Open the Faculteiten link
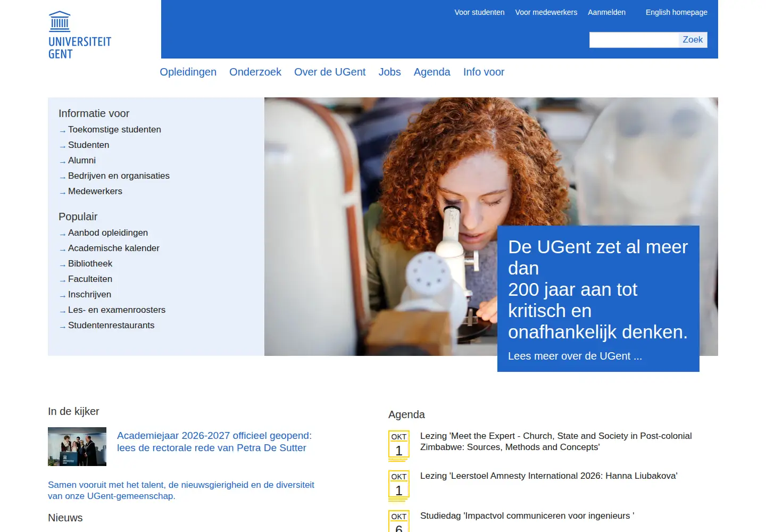766x532 pixels. click(x=90, y=279)
